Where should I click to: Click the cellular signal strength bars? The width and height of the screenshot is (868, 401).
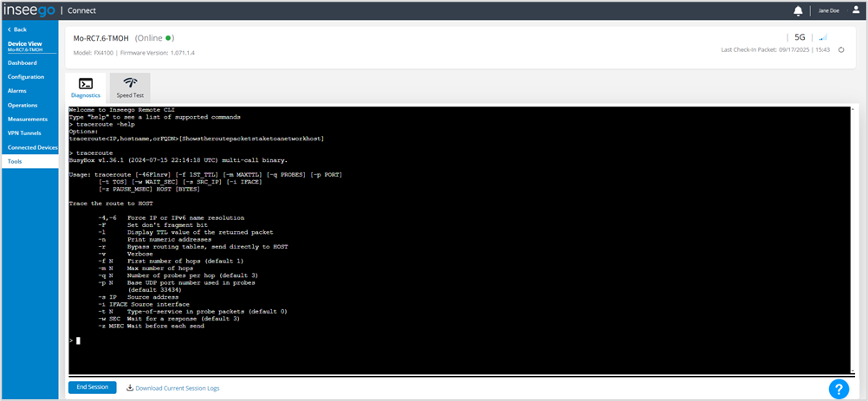tap(823, 37)
